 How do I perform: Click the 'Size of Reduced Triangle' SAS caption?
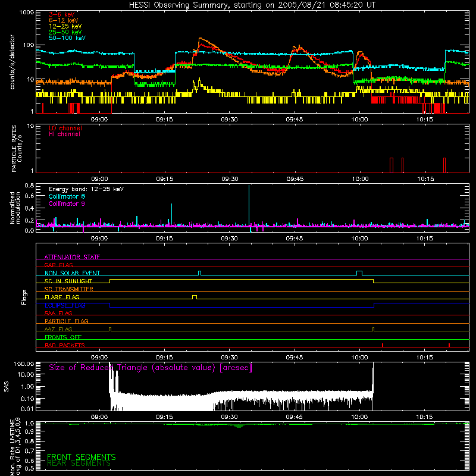tap(151, 368)
